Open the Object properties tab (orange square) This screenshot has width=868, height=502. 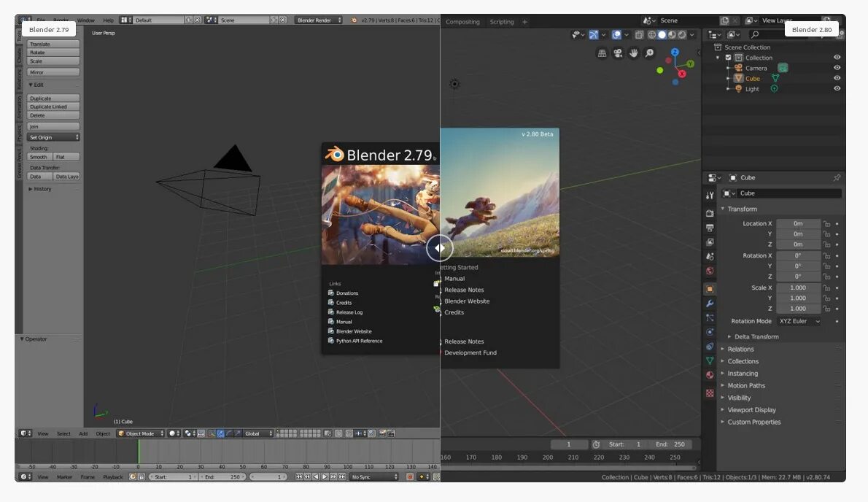[710, 289]
